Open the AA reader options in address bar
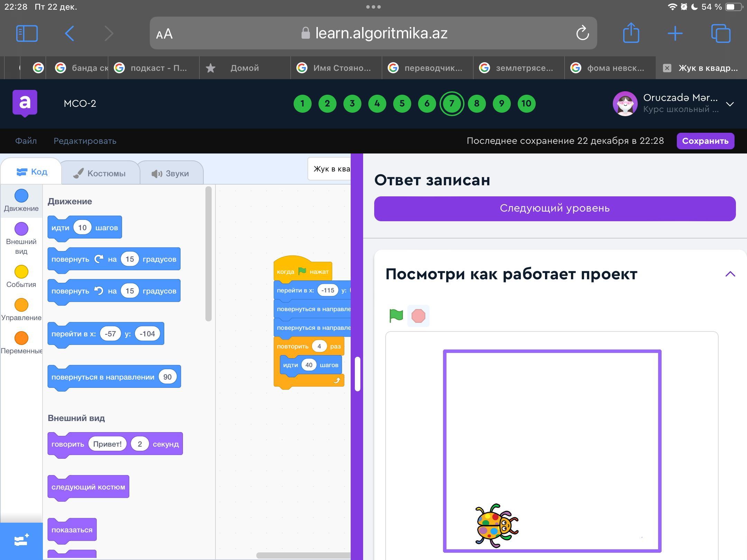 [x=164, y=34]
